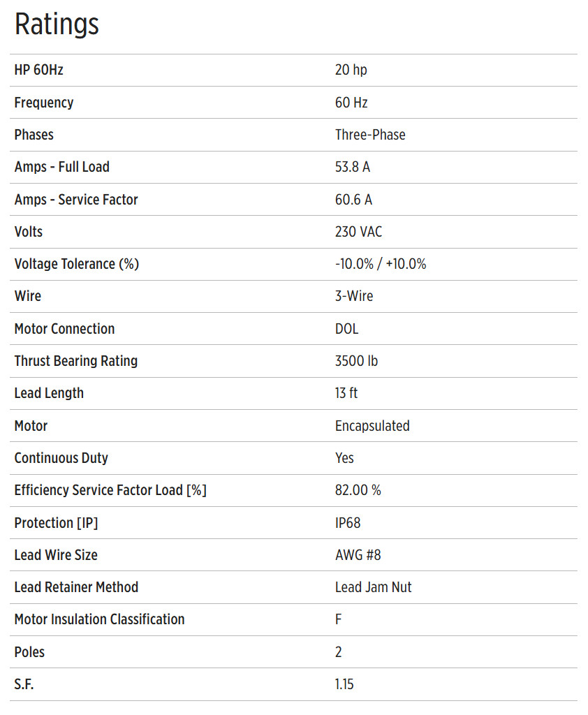Viewport: 588px width, 715px height.
Task: Select the 3500 lb thrust bearing value
Action: tap(356, 361)
